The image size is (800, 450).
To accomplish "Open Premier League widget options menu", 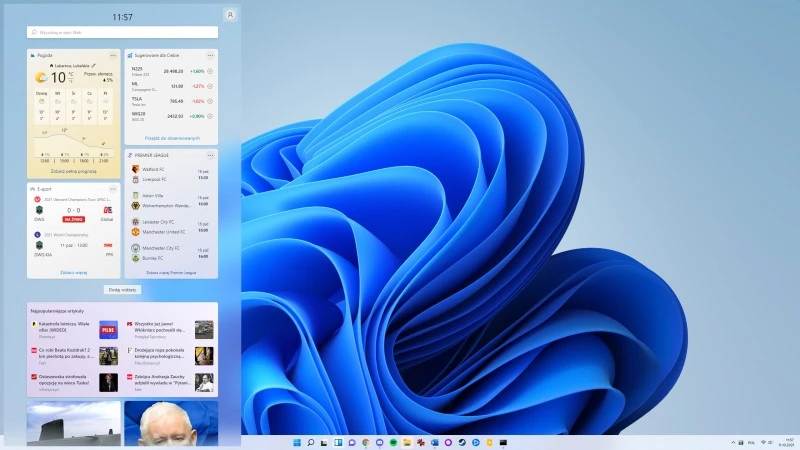I will point(210,155).
